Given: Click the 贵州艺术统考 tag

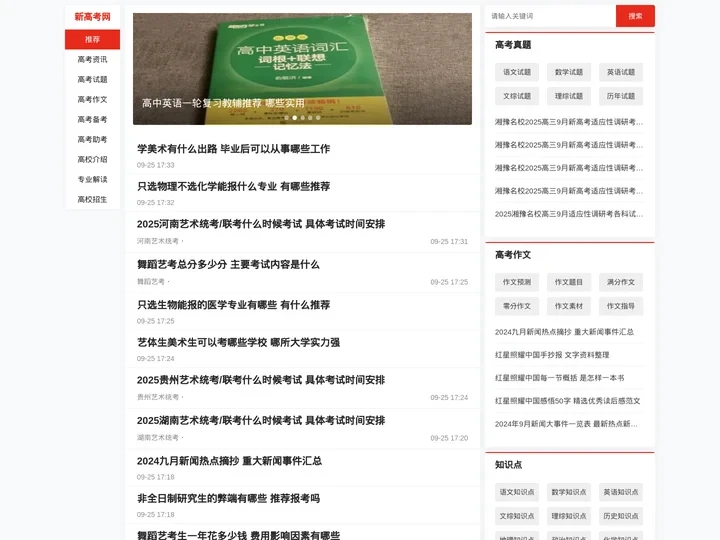Looking at the screenshot, I should [158, 397].
